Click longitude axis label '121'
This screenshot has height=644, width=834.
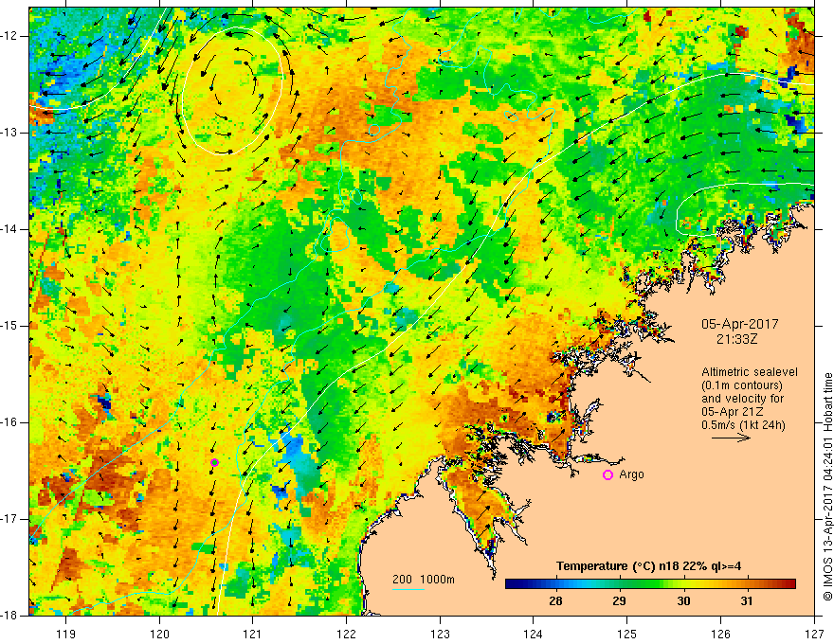[253, 634]
